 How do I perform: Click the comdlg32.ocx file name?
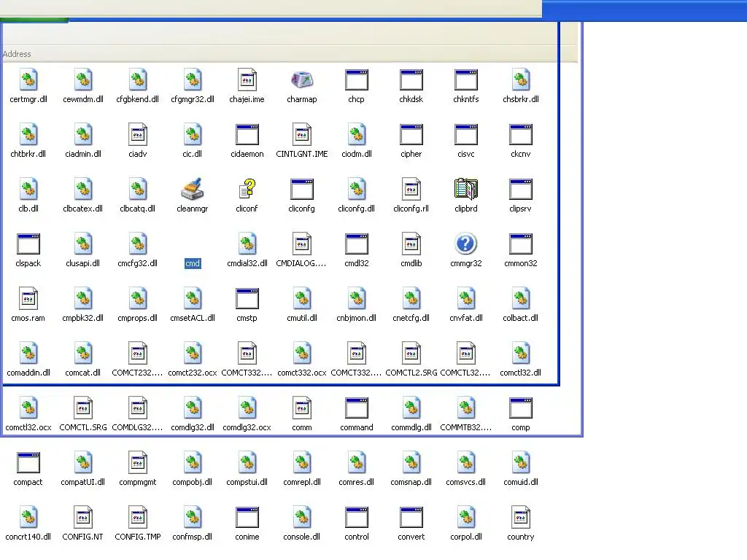click(247, 427)
